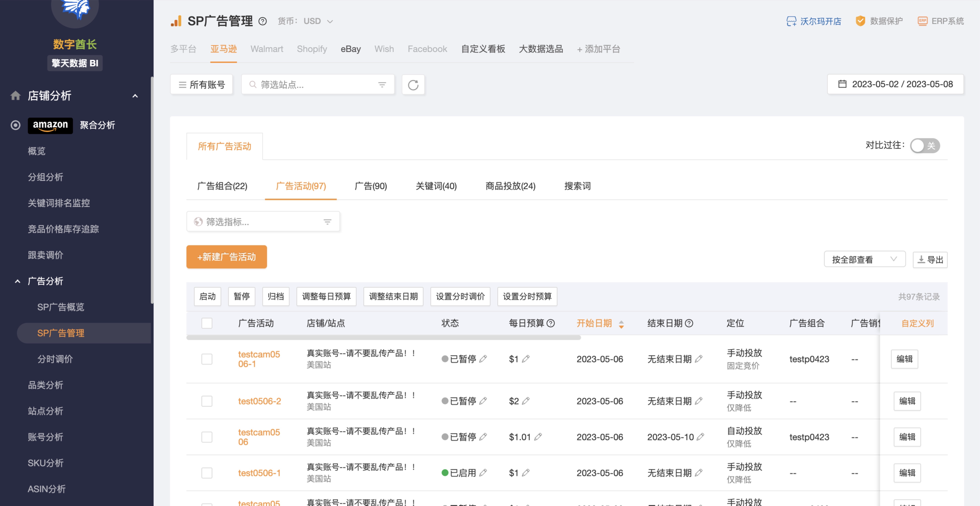Tick the checkbox for test0506-1 row
Screen dimensions: 980x506
[x=206, y=473]
